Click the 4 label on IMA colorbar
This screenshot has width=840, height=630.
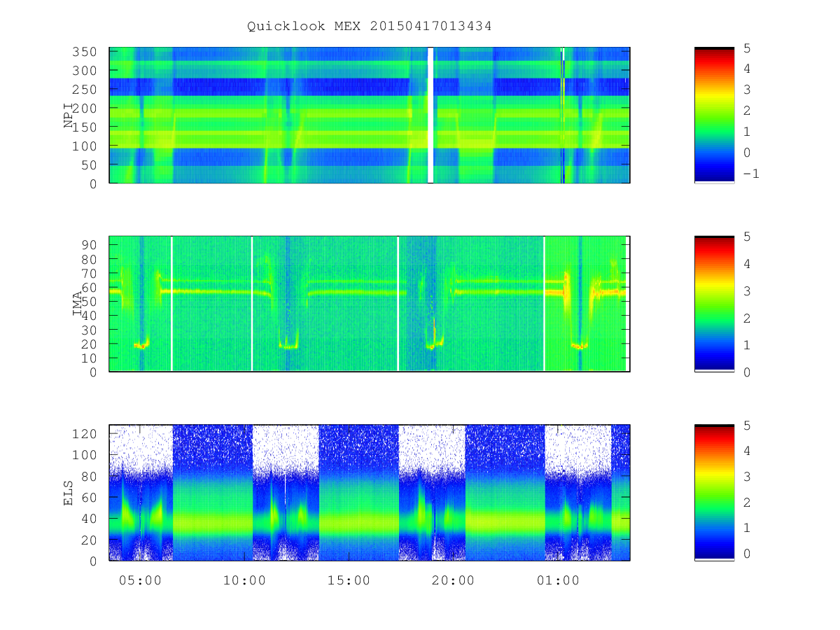[x=746, y=264]
